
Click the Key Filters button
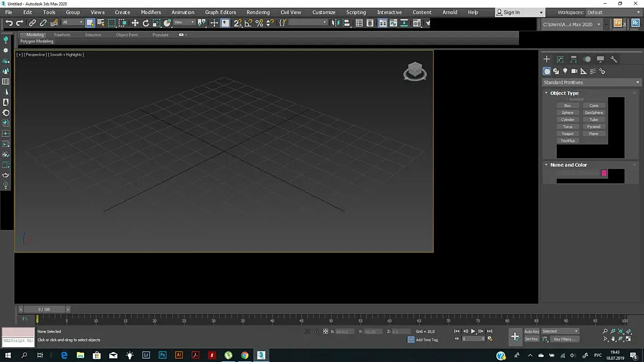[x=564, y=339]
